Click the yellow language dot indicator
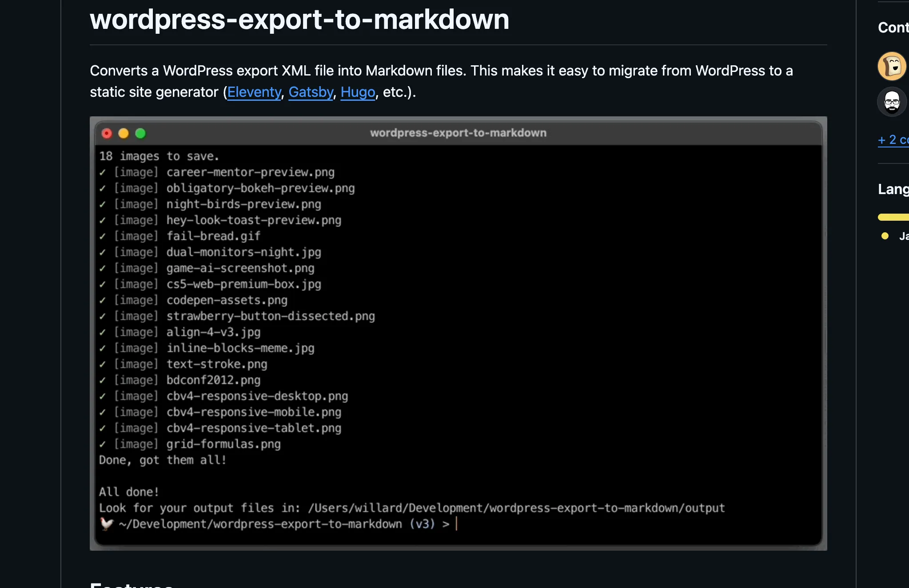Viewport: 909px width, 588px height. 885,236
